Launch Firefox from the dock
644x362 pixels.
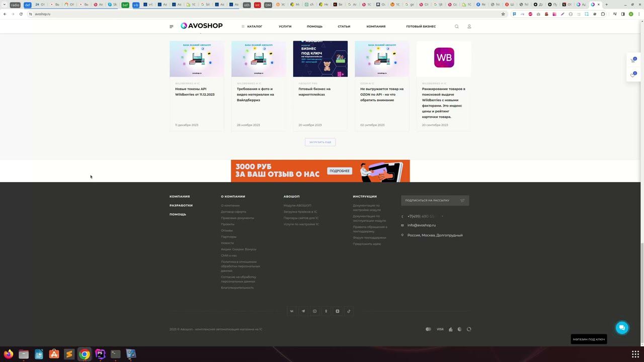tap(9, 354)
